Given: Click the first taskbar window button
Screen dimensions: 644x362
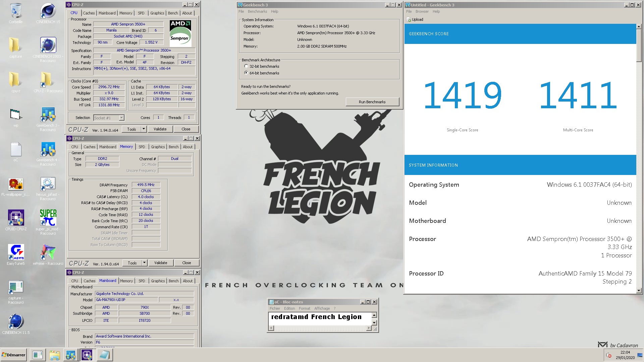Looking at the screenshot, I should [38, 355].
